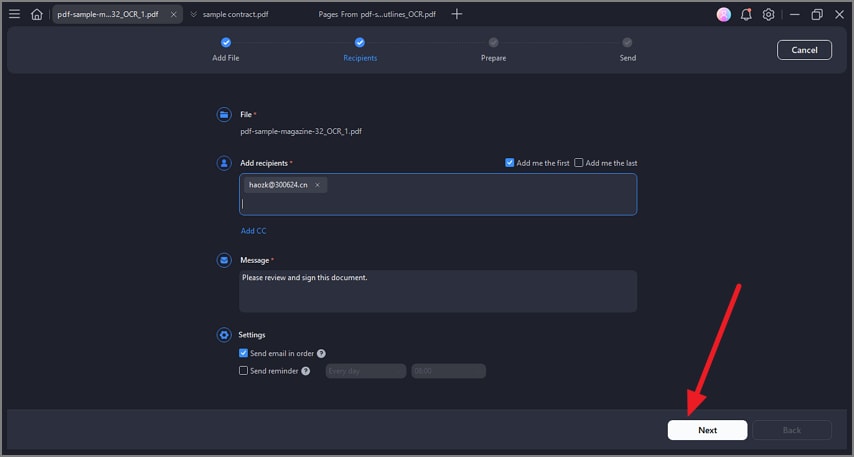This screenshot has height=457, width=854.
Task: Add a new tab with plus icon
Action: [457, 14]
